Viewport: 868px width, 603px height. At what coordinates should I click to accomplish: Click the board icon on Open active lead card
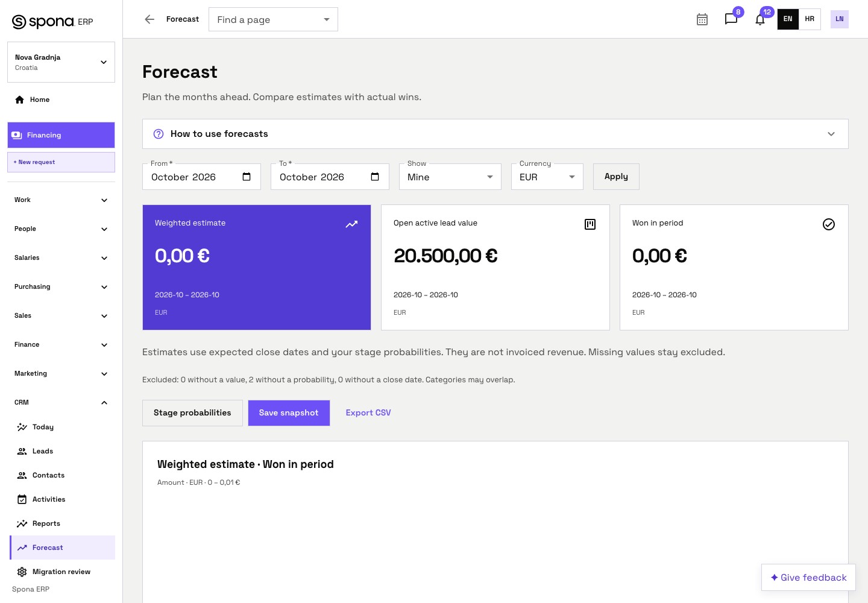[x=590, y=224]
